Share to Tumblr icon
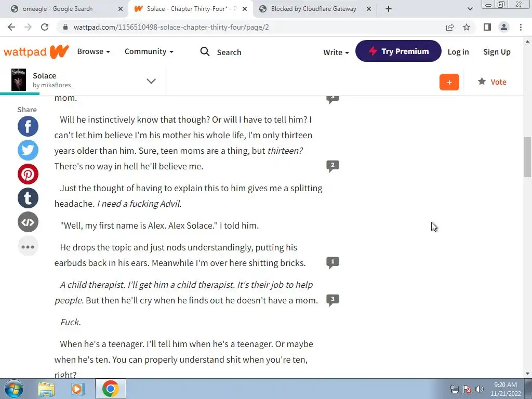This screenshot has width=532, height=399. [28, 198]
